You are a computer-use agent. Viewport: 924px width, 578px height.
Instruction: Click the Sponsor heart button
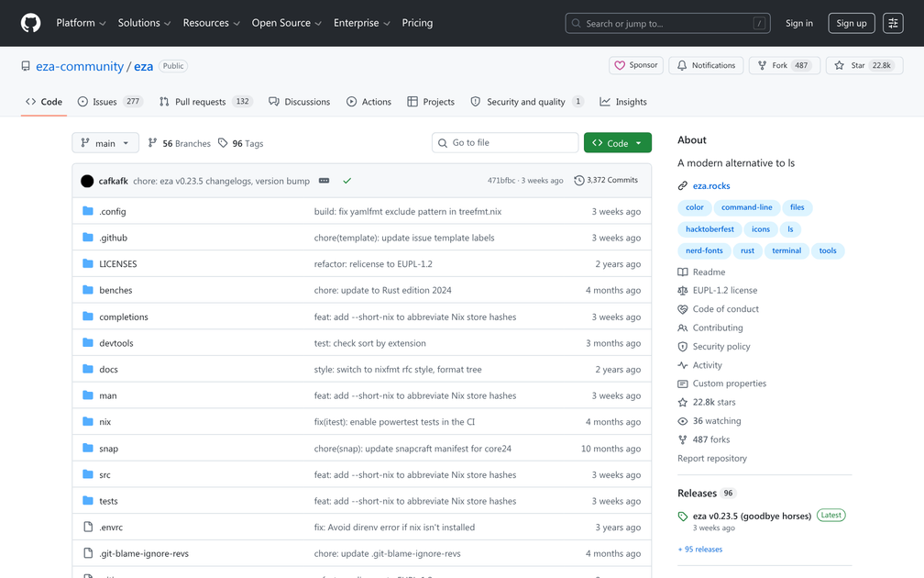[x=636, y=65]
